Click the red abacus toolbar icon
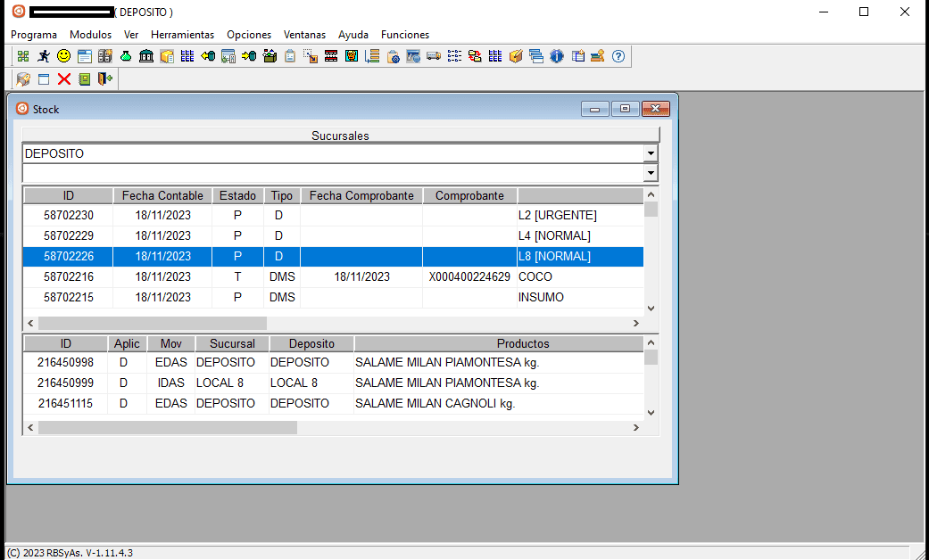Image resolution: width=929 pixels, height=560 pixels. coord(331,56)
